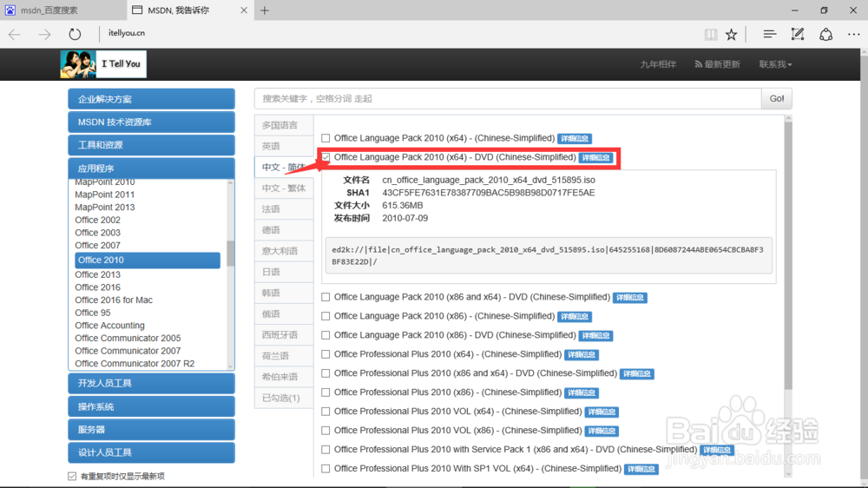Screen dimensions: 868x488
Task: Open a new tab with plus
Action: [265, 10]
